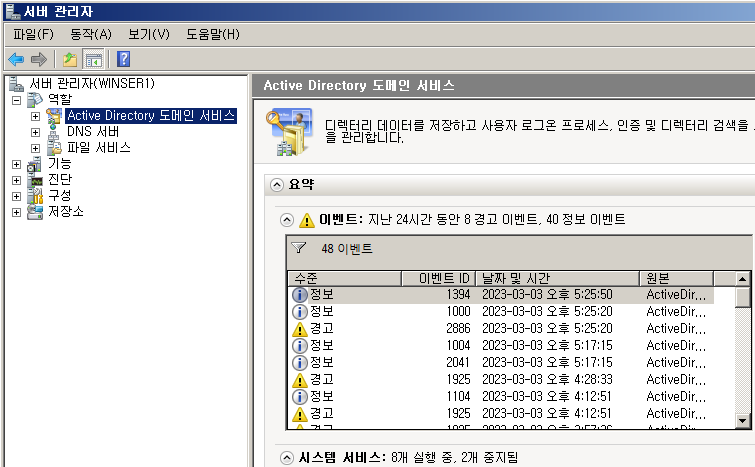Click the large Active Directory role icon
Viewport: 755px width, 467px height.
tap(289, 132)
